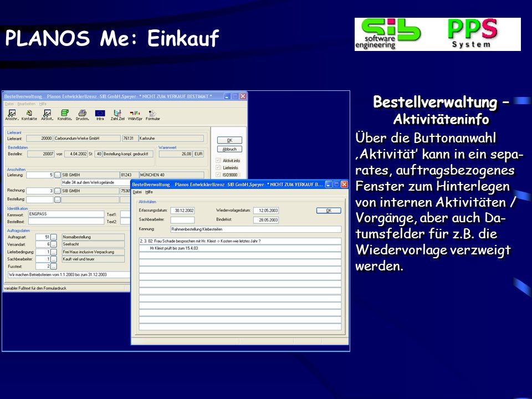Click 'Frei Haus inclusive Verpackung' field
The image size is (532, 399).
[x=93, y=252]
